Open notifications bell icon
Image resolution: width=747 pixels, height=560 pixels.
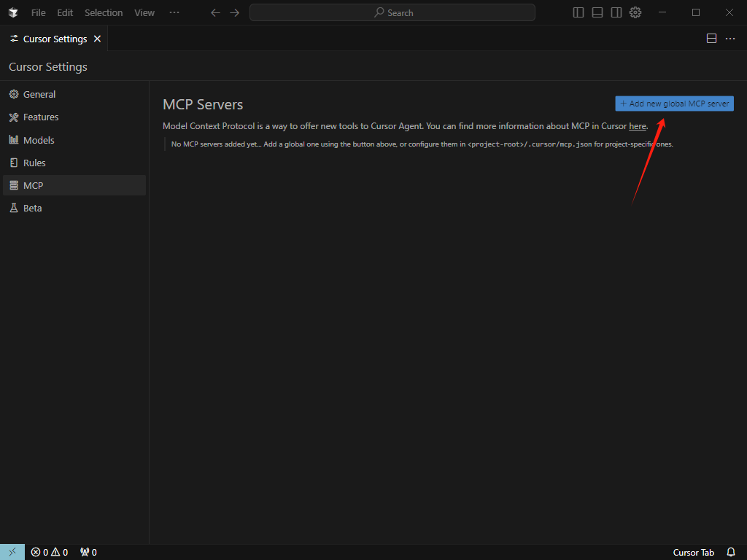(x=731, y=552)
